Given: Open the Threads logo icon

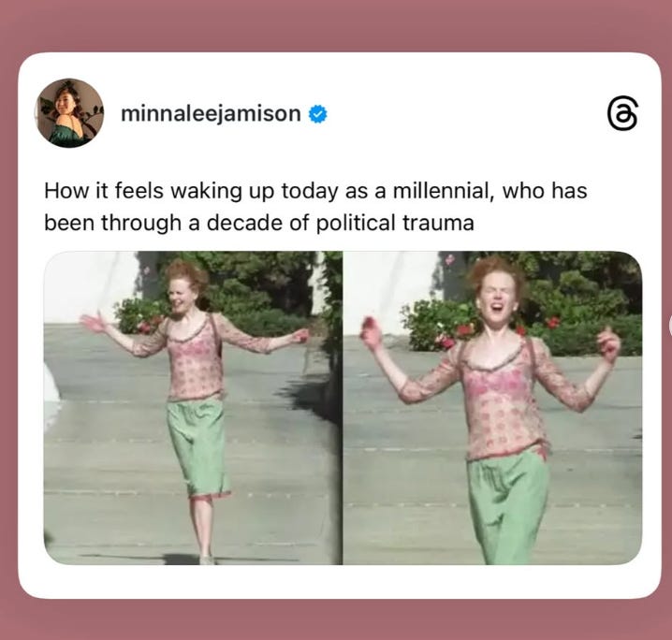Looking at the screenshot, I should [x=622, y=113].
